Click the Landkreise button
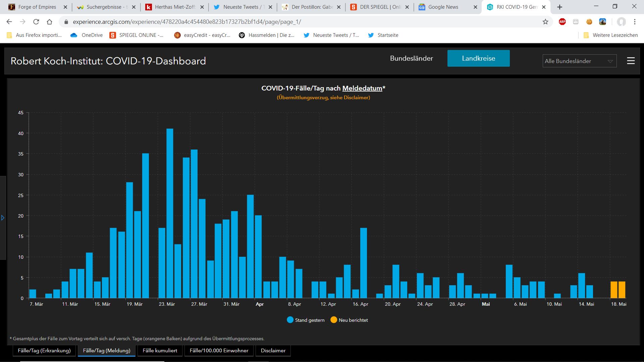The height and width of the screenshot is (362, 644). point(478,58)
